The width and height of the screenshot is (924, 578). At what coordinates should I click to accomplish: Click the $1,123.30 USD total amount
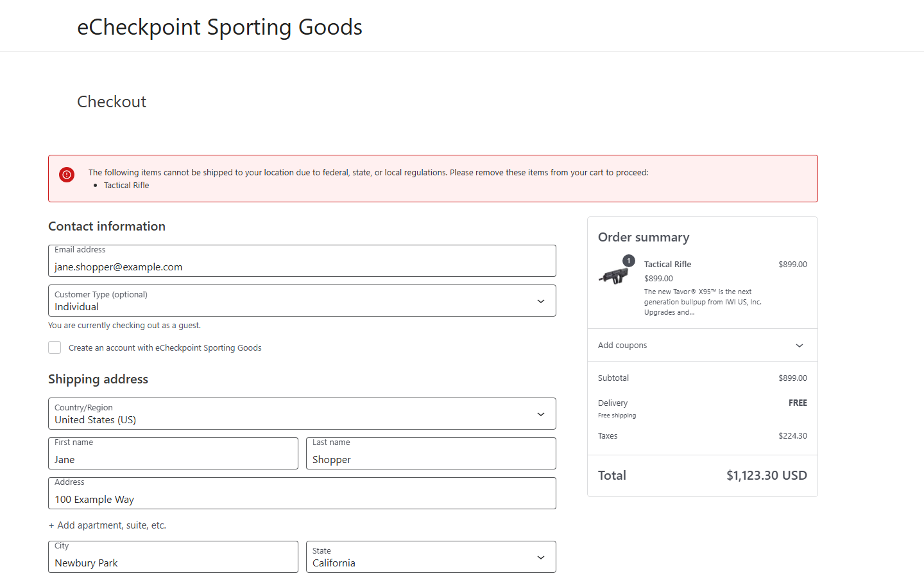(767, 475)
